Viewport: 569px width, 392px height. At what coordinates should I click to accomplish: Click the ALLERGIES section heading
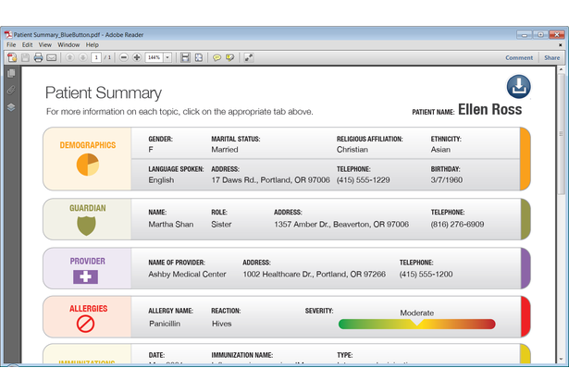pyautogui.click(x=88, y=308)
